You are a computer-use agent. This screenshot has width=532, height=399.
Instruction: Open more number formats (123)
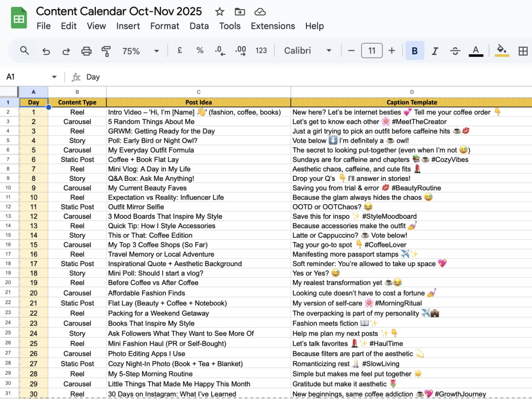tap(261, 51)
